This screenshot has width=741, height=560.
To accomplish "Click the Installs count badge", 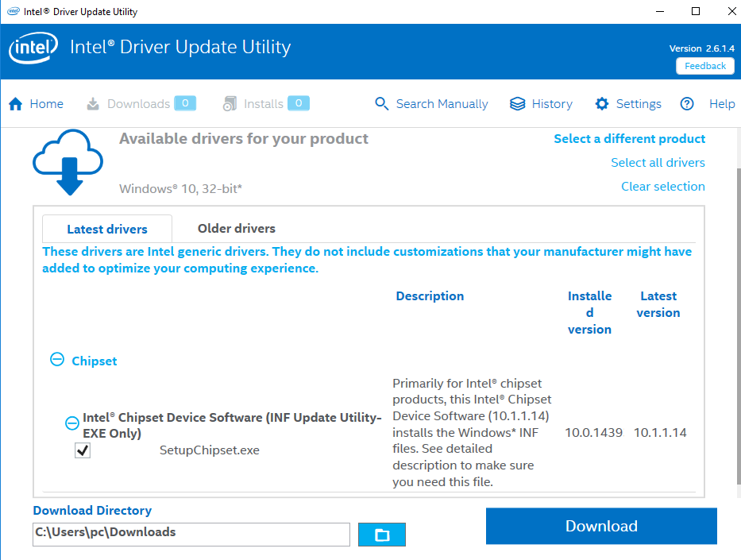I will 298,103.
